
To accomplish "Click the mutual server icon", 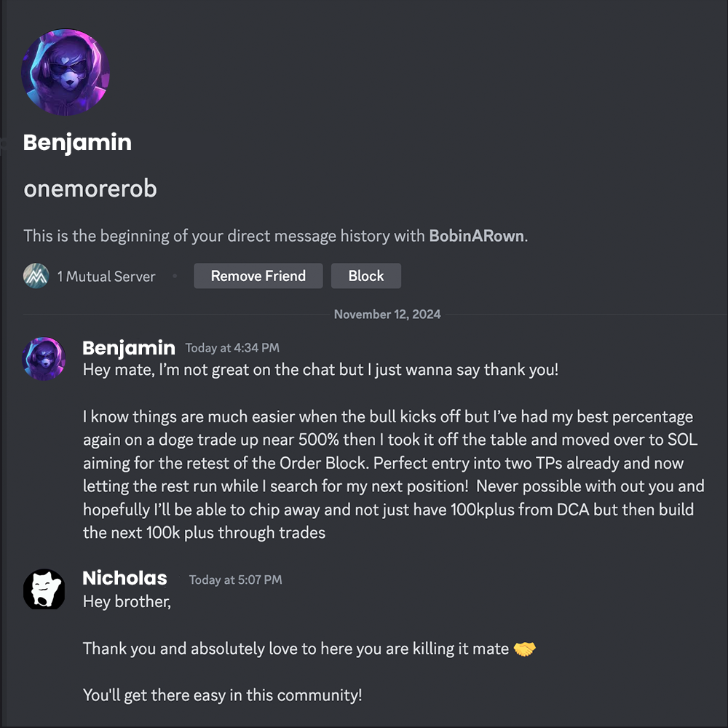I will (x=36, y=276).
